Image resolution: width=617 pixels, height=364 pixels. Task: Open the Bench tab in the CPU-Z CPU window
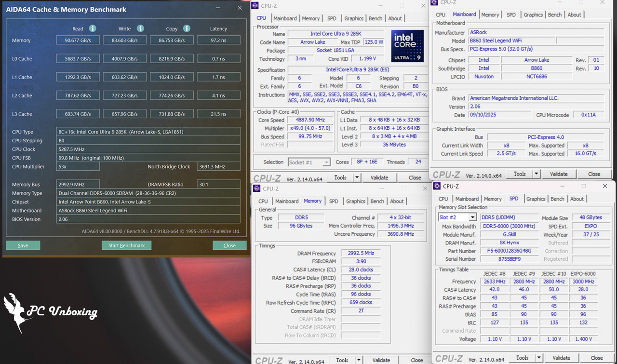click(376, 18)
